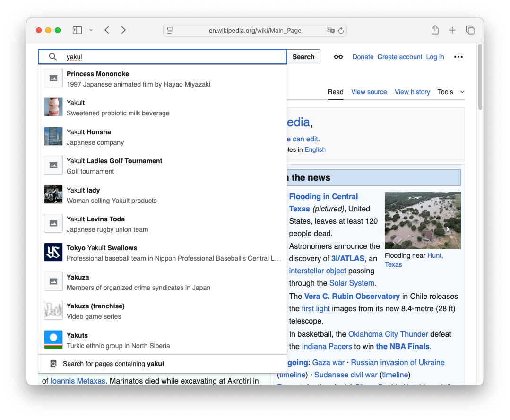
Task: Select the Yakuts suggestion
Action: 163,340
